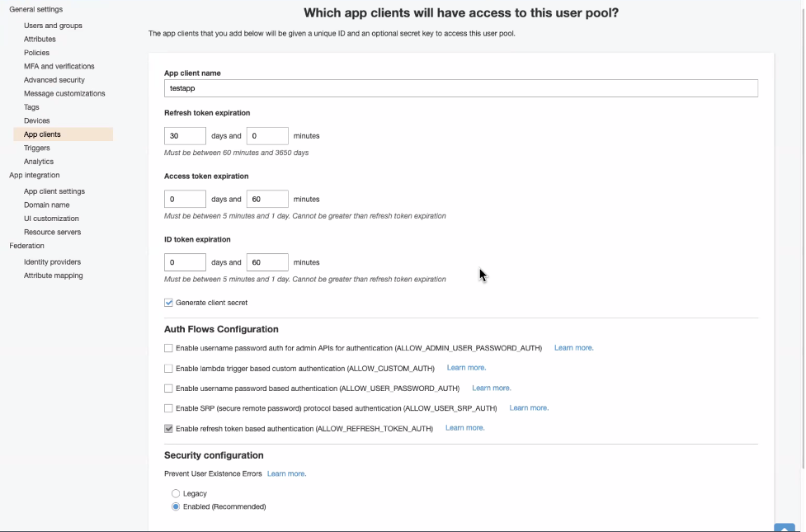This screenshot has width=806, height=532.
Task: Toggle the Generate client secret checkbox
Action: point(169,303)
